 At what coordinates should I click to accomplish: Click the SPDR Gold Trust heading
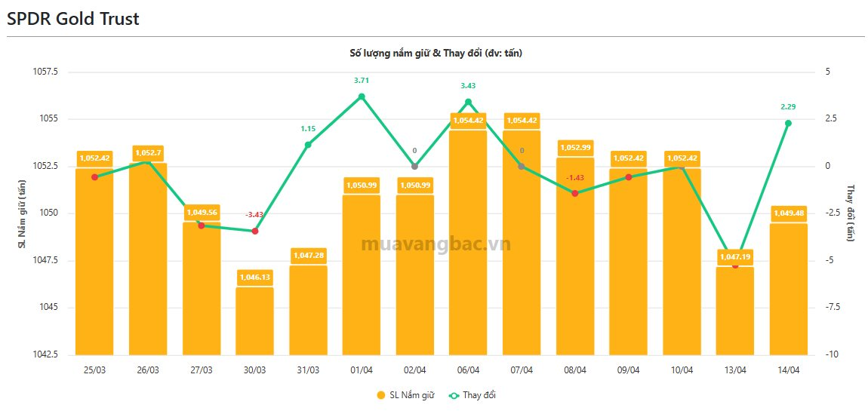click(x=72, y=19)
